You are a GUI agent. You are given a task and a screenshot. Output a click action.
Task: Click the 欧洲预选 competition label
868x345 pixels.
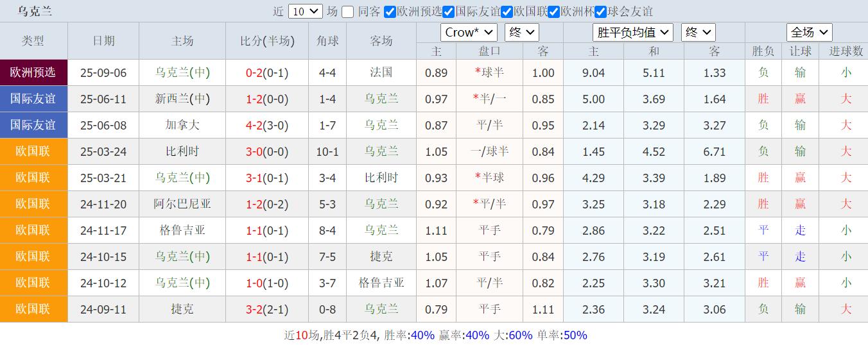tap(33, 72)
